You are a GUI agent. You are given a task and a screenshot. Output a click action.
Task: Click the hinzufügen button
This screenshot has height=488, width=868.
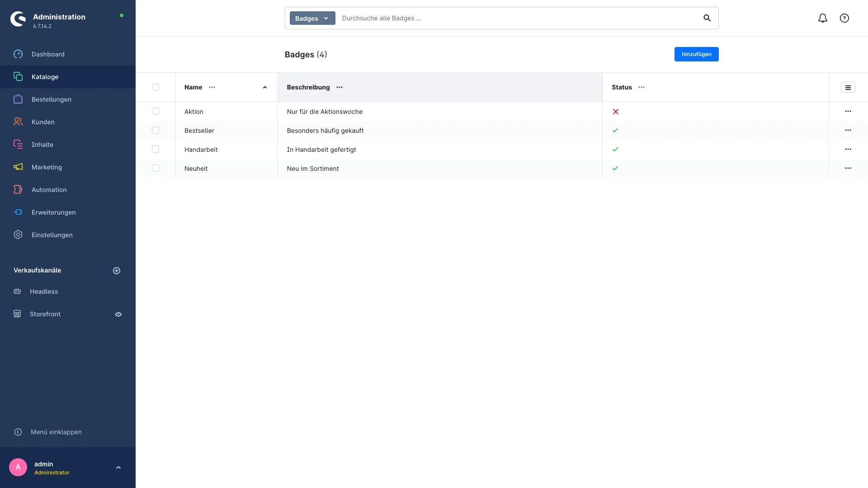[696, 54]
